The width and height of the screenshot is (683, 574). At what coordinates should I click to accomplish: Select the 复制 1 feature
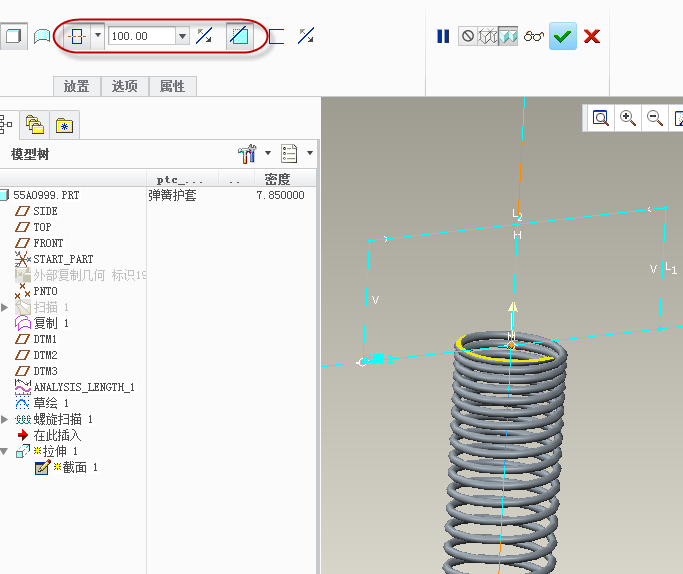tap(51, 323)
